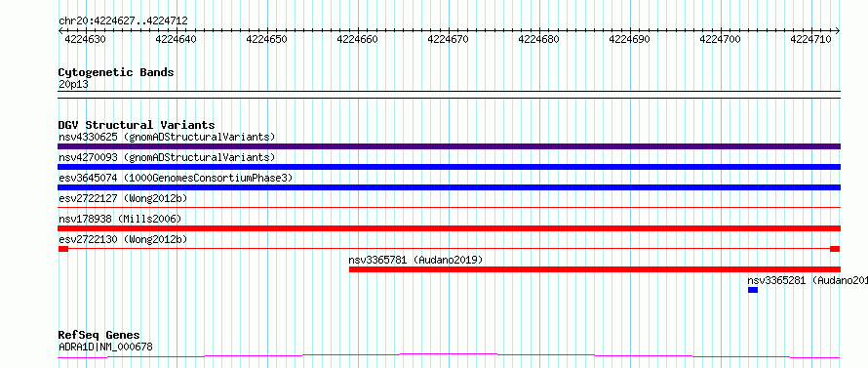Image resolution: width=868 pixels, height=368 pixels.
Task: Click the nsv3365781 red variant bar
Action: (595, 269)
